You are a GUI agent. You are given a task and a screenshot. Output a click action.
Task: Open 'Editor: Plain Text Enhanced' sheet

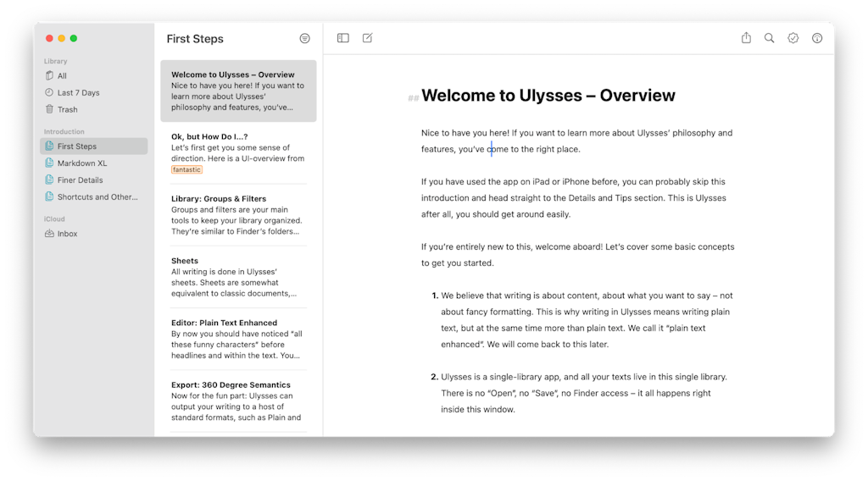[238, 339]
